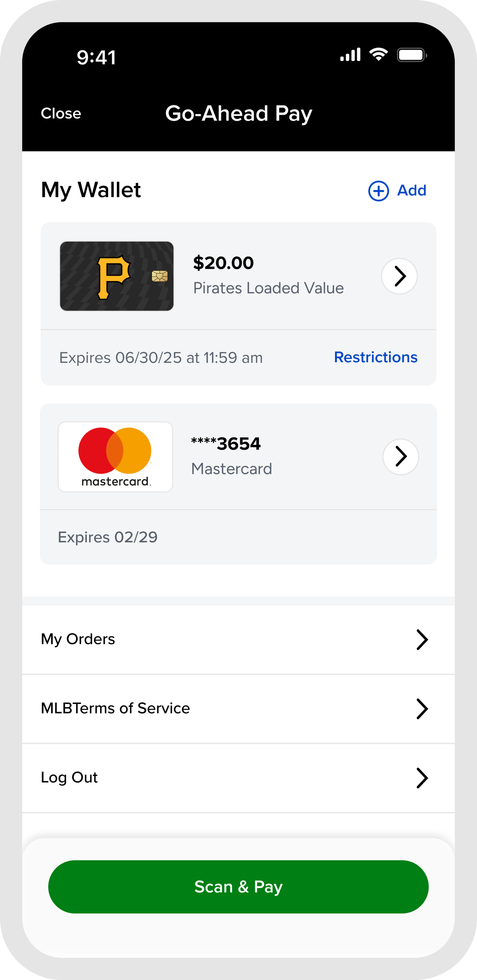The width and height of the screenshot is (477, 980).
Task: Tap the blue plus Add icon
Action: (x=378, y=191)
